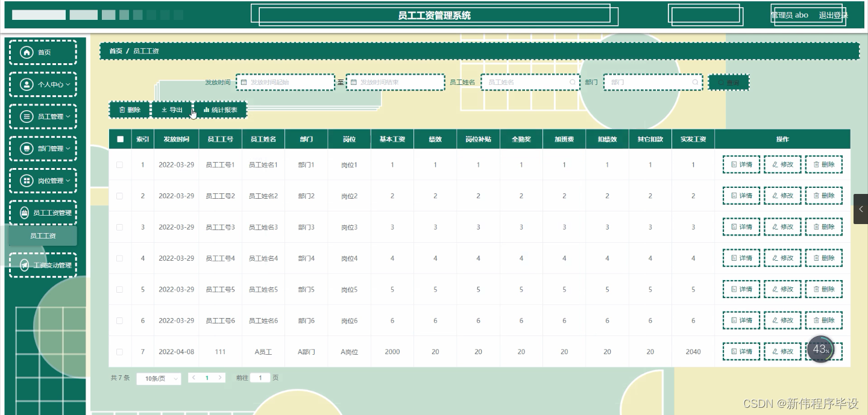Click the 2040 实发工资 cell
Image resolution: width=868 pixels, height=415 pixels.
693,352
